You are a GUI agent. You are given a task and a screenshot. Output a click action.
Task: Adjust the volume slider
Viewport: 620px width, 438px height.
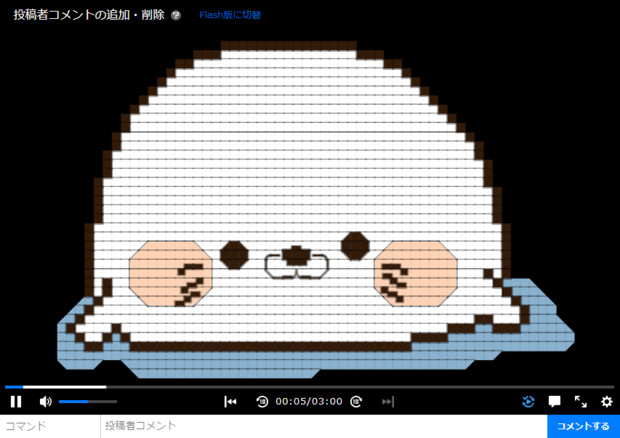pos(88,402)
